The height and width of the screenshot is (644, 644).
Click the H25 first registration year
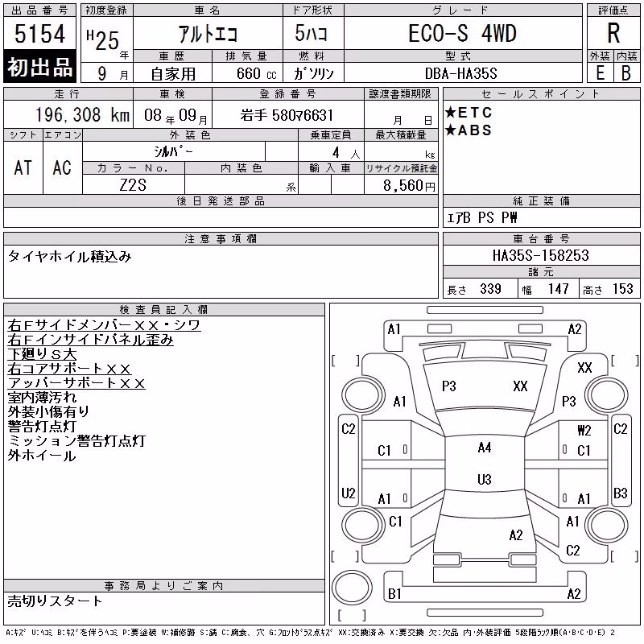pos(104,39)
